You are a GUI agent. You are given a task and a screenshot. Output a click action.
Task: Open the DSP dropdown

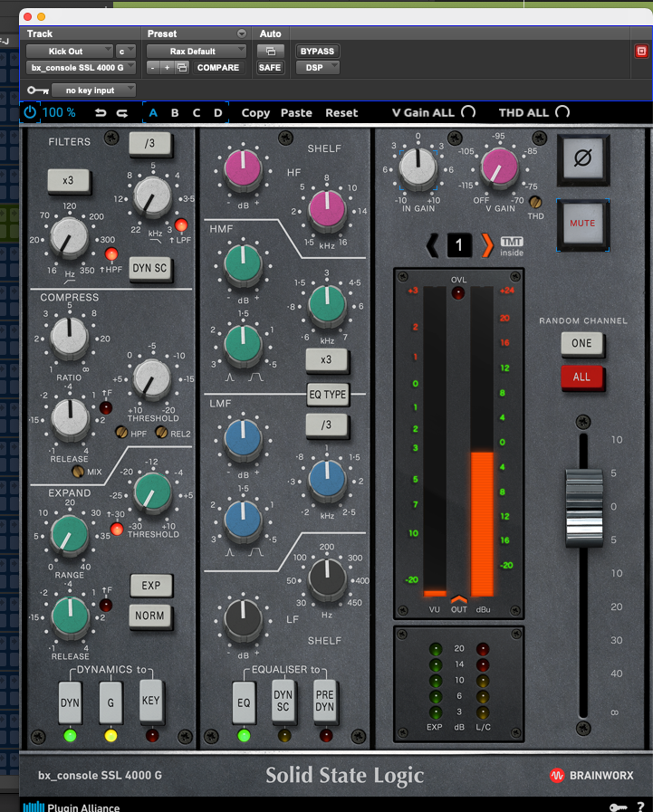[x=318, y=67]
